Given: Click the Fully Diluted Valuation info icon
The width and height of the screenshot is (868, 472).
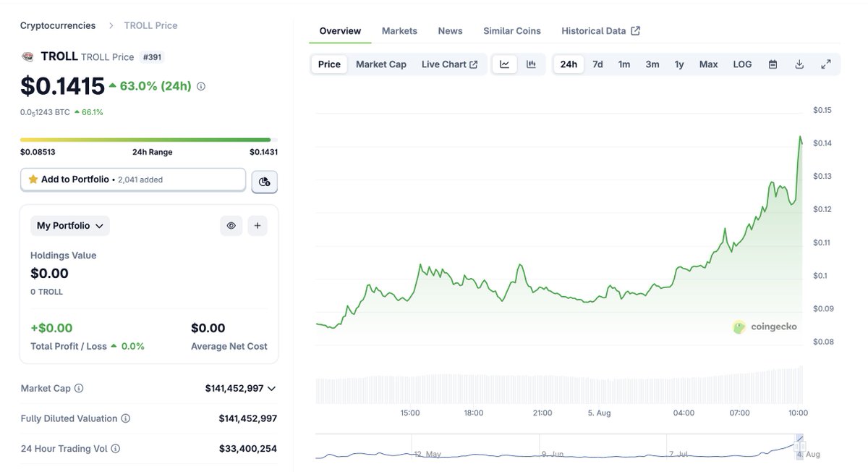Looking at the screenshot, I should tap(126, 418).
